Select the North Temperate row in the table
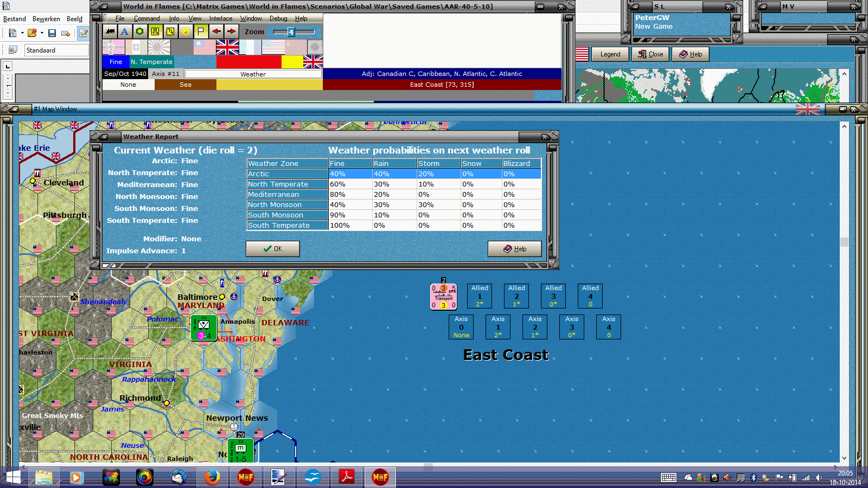Screen dimensions: 868x488 tap(394, 184)
